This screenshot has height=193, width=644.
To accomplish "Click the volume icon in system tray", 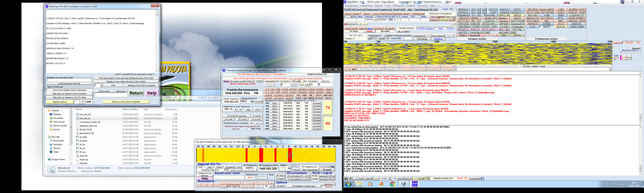I will [624, 184].
